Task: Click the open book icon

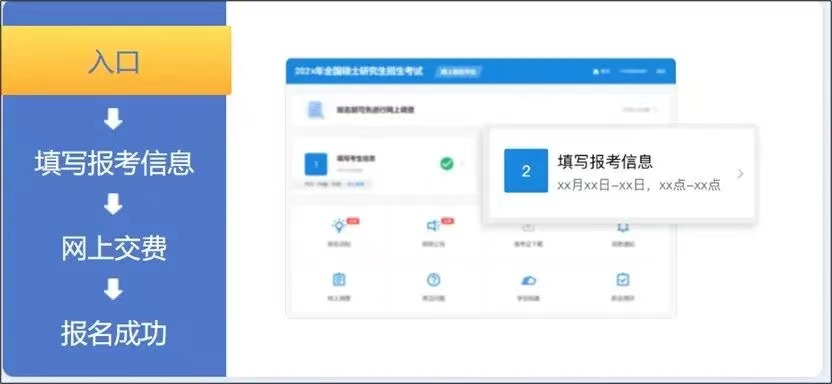Action: tap(622, 228)
